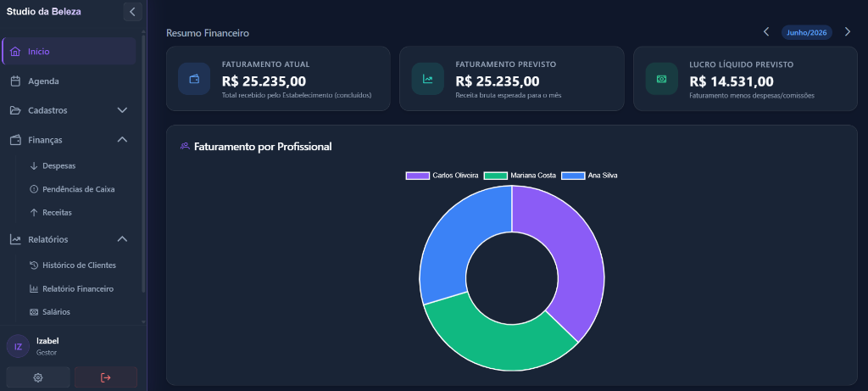
Task: Click the Receitas up-arrow icon
Action: point(34,212)
